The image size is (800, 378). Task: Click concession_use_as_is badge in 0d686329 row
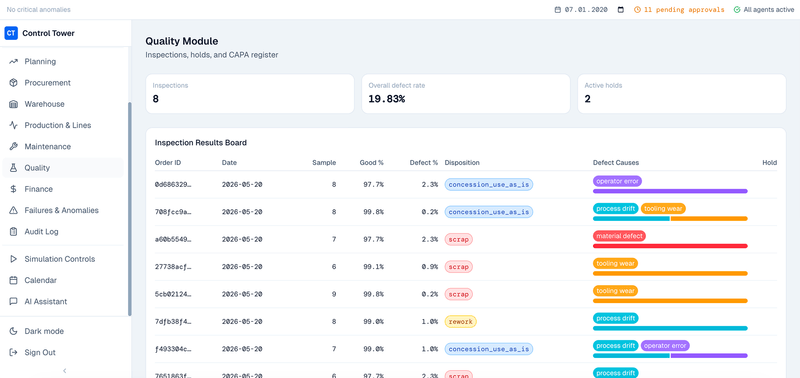(x=489, y=184)
